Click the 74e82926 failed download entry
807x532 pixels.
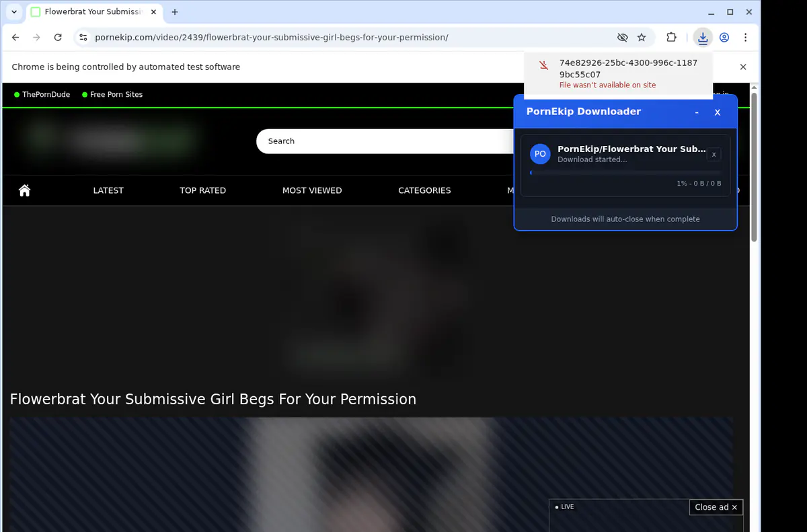617,73
